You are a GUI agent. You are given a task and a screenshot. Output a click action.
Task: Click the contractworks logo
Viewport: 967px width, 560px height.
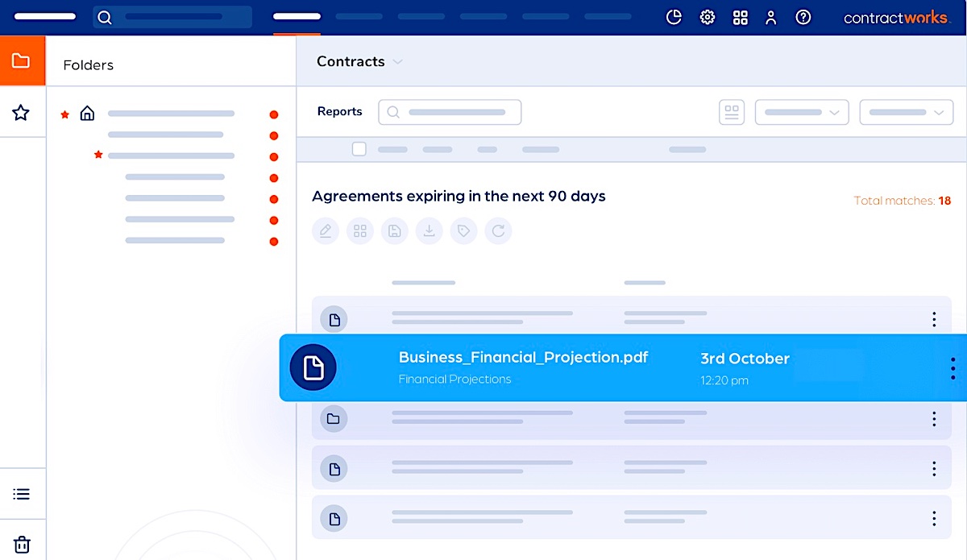(896, 17)
